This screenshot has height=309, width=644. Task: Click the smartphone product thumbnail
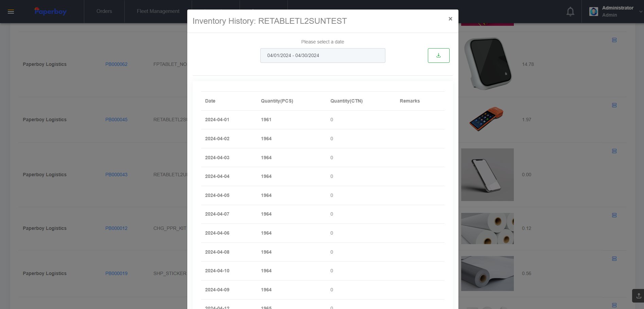pyautogui.click(x=487, y=175)
